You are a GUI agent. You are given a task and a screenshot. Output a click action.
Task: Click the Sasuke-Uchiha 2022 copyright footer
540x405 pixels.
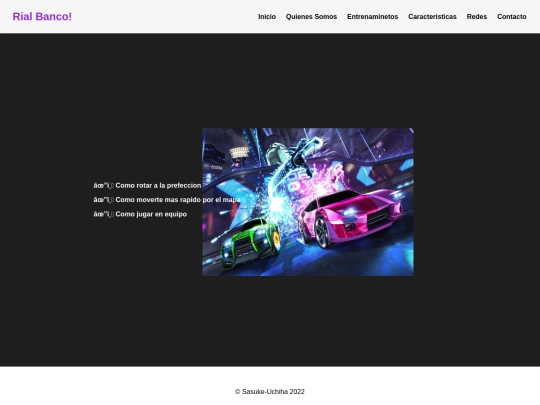click(270, 392)
